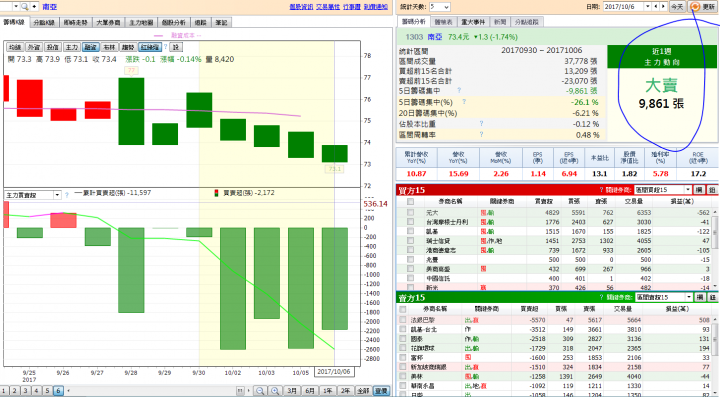Click the stock search magnifier icon
The height and width of the screenshot is (397, 720).
click(x=24, y=6)
